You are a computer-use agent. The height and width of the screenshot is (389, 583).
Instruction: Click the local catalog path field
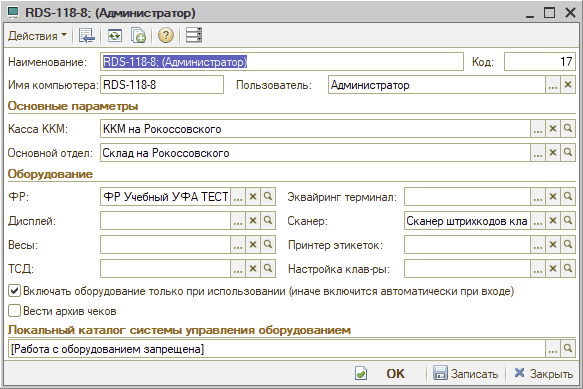(x=277, y=349)
